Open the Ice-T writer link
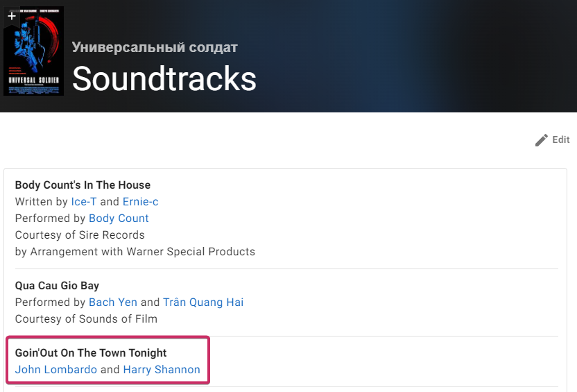 tap(84, 202)
